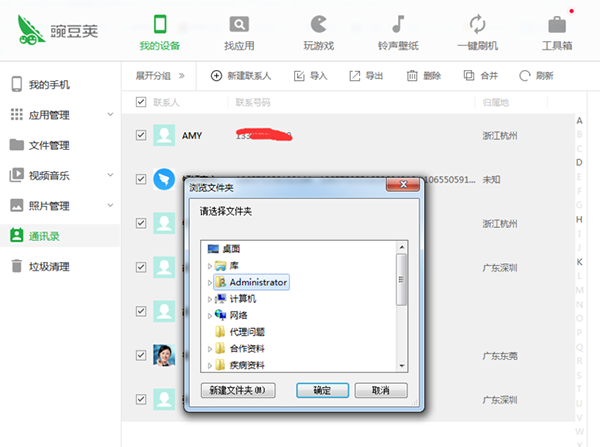Select the Administrator folder
The height and width of the screenshot is (447, 600).
[251, 282]
